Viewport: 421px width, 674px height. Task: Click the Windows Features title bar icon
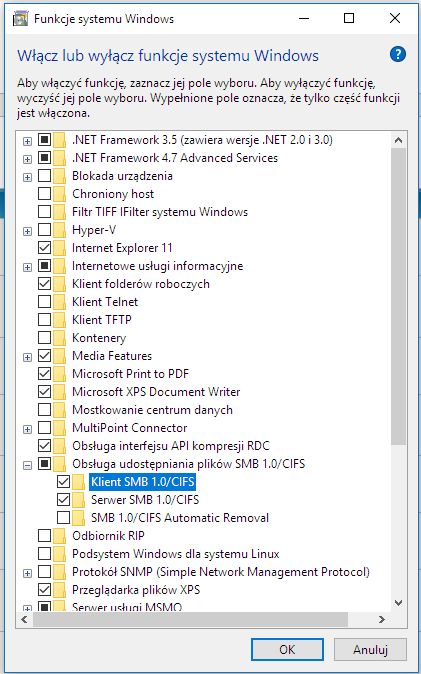pyautogui.click(x=21, y=19)
